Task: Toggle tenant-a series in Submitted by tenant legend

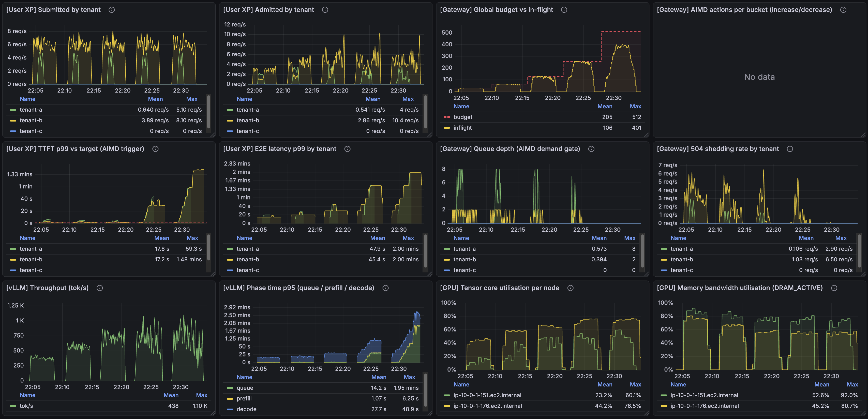Action: click(x=31, y=110)
